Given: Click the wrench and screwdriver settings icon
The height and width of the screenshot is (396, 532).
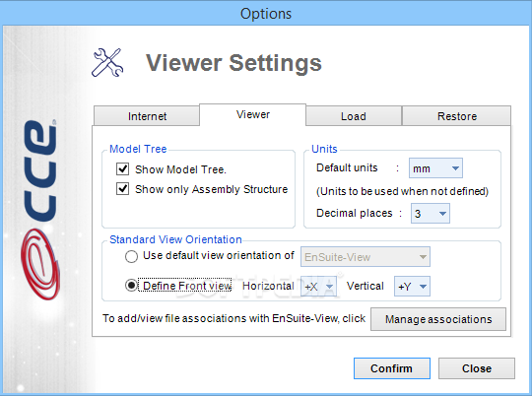Looking at the screenshot, I should click(x=107, y=62).
